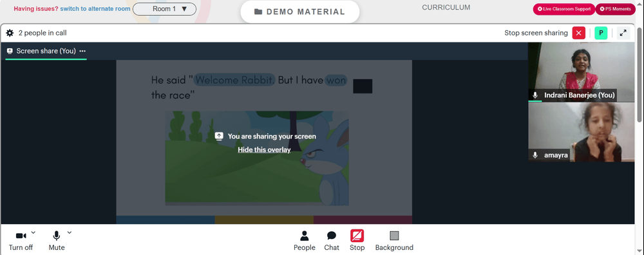Expand microphone options chevron
This screenshot has width=644, height=255.
[x=70, y=232]
